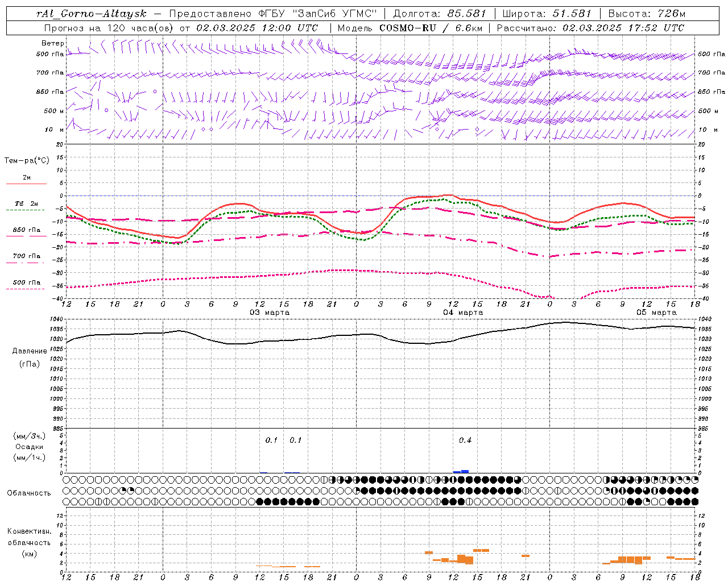Click the provider text ФГБУ "ЗапСиб УГМС"
The image size is (728, 582).
coord(318,14)
